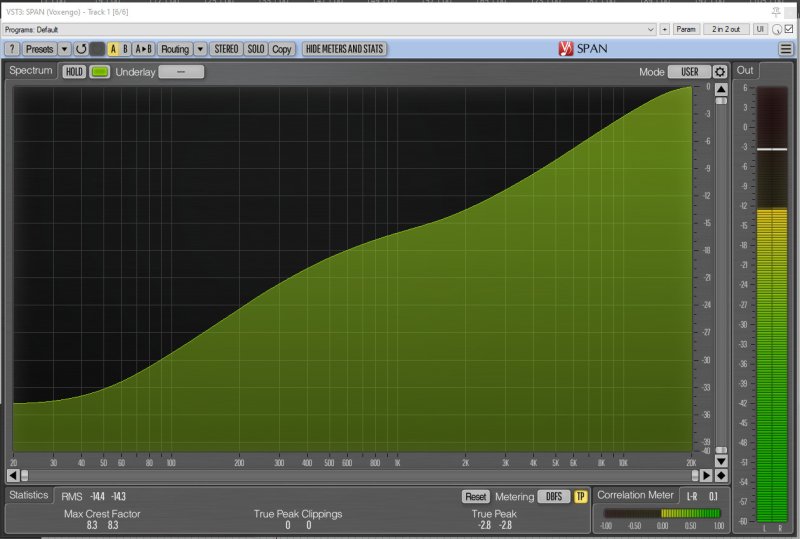Toggle the TP true peak button
Viewport: 800px width, 539px height.
[580, 497]
